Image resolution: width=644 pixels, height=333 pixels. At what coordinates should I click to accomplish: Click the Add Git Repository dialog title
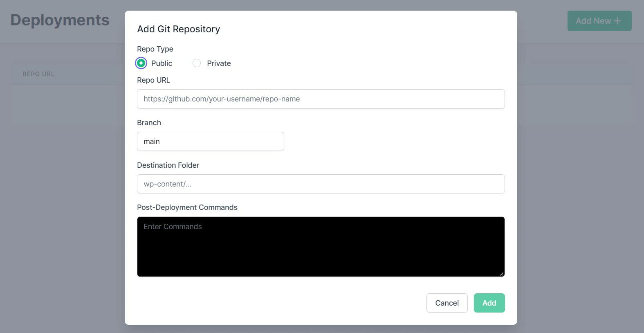[x=178, y=29]
